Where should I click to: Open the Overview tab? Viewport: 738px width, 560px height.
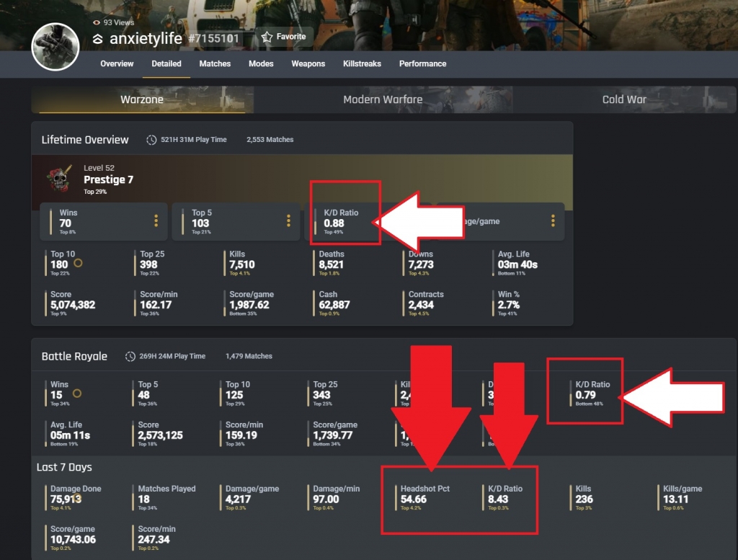[x=117, y=63]
